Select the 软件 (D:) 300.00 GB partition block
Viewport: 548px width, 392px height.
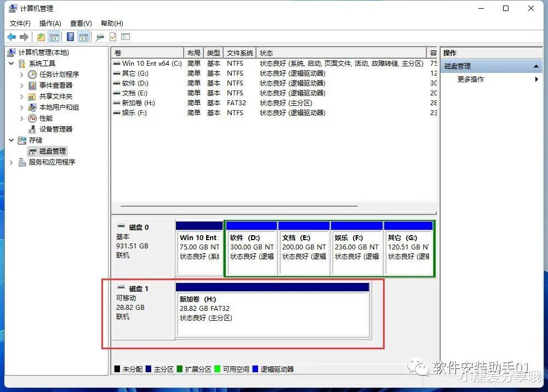pyautogui.click(x=252, y=248)
